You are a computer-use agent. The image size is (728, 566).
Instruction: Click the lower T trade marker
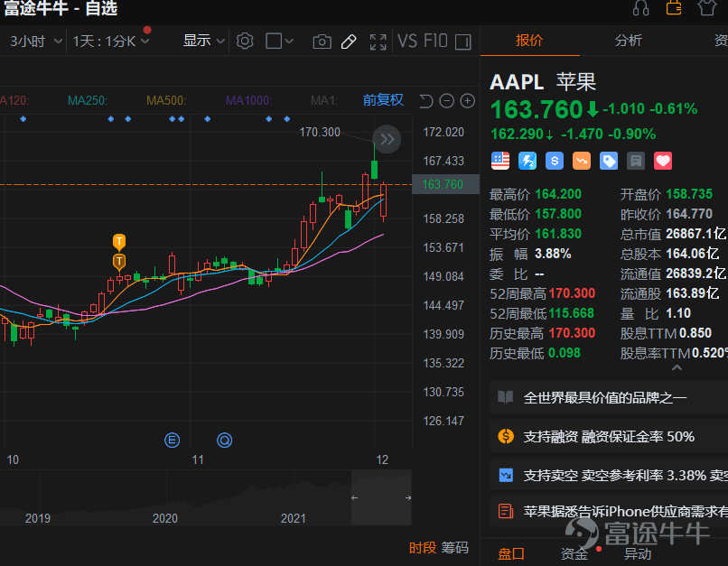tap(119, 262)
